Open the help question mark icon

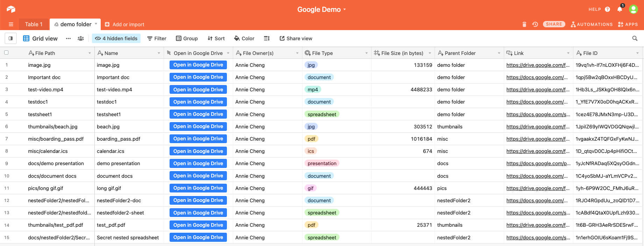[607, 9]
